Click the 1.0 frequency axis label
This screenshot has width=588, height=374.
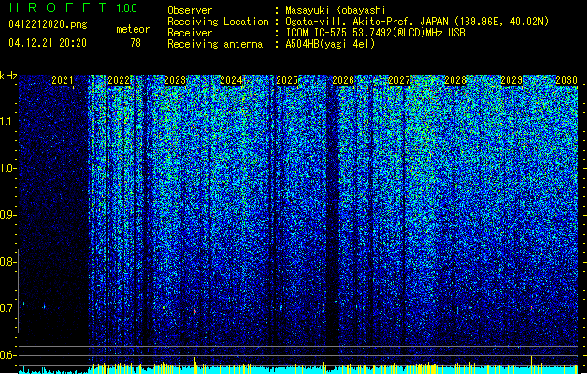(x=7, y=169)
